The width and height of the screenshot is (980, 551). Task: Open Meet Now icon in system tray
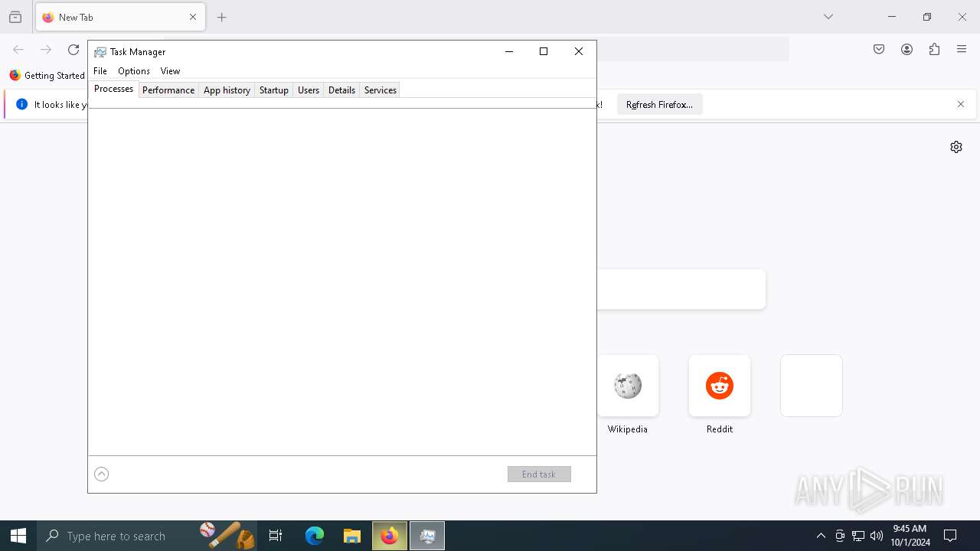[840, 536]
